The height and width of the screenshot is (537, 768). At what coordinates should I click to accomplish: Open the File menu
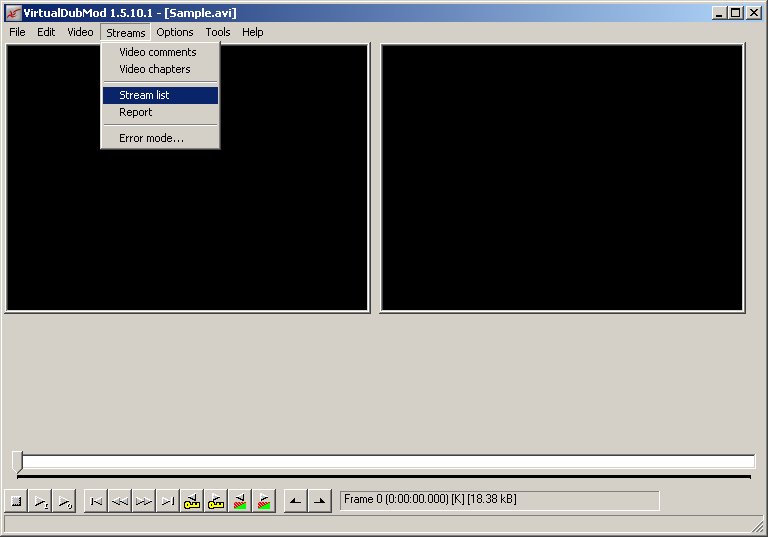(17, 32)
